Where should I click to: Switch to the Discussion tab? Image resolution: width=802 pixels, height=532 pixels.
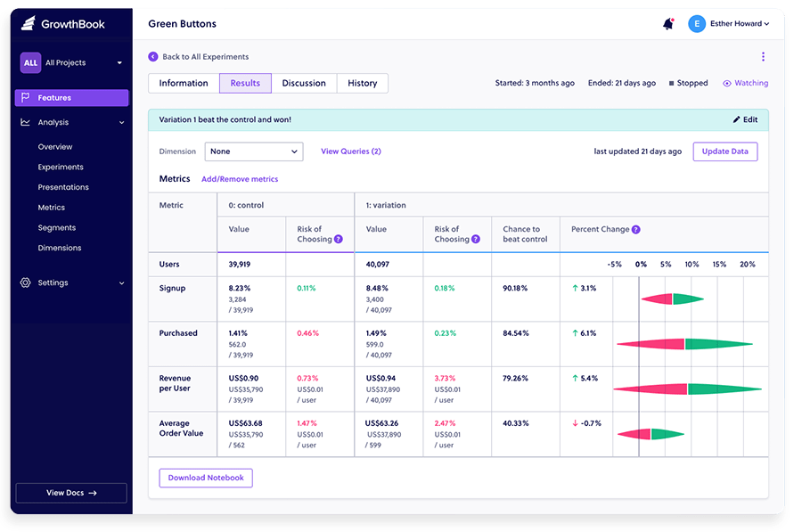(304, 82)
